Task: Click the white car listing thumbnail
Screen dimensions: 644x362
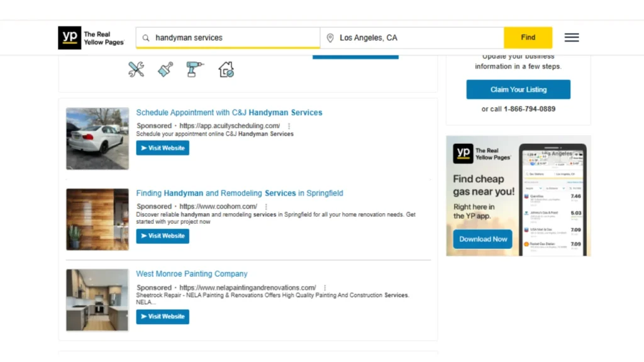Action: tap(97, 138)
